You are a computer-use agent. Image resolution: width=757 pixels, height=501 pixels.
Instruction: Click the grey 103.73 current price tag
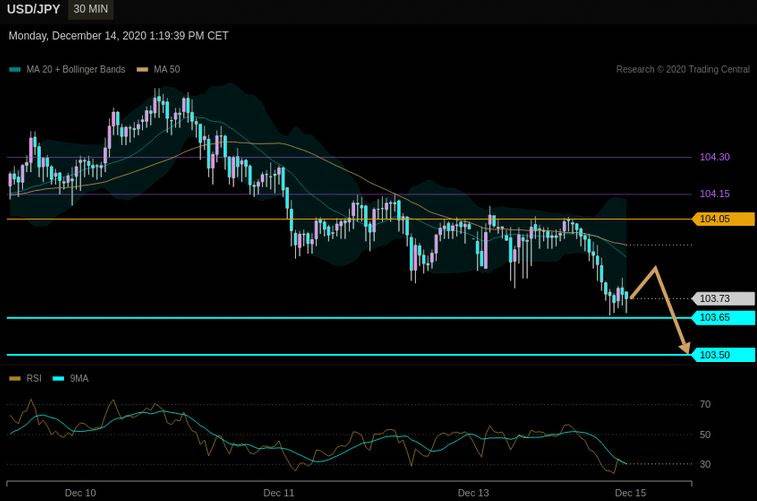click(x=723, y=298)
